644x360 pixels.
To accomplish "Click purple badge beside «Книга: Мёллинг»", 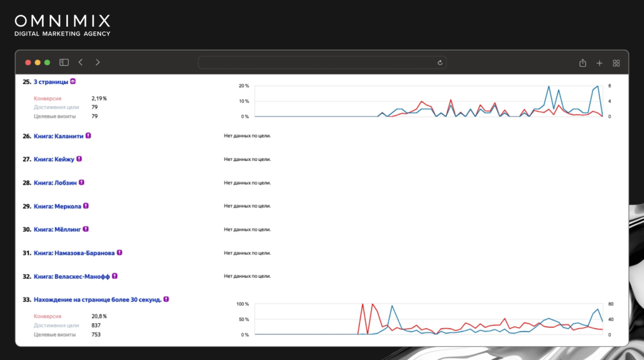I will point(85,229).
